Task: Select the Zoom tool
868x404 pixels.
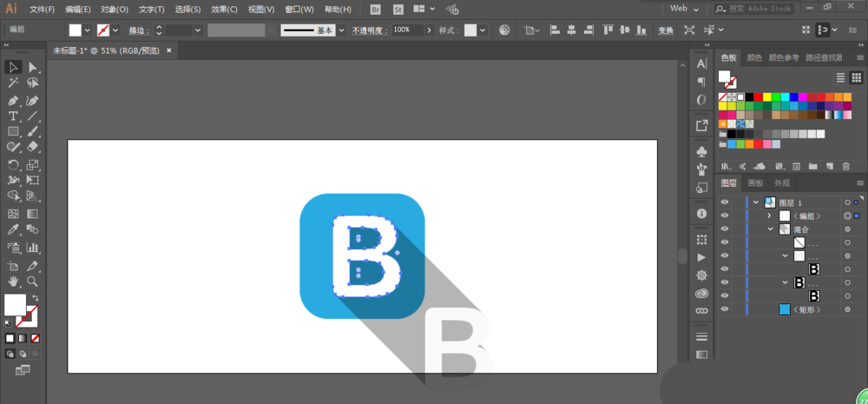Action: (33, 281)
